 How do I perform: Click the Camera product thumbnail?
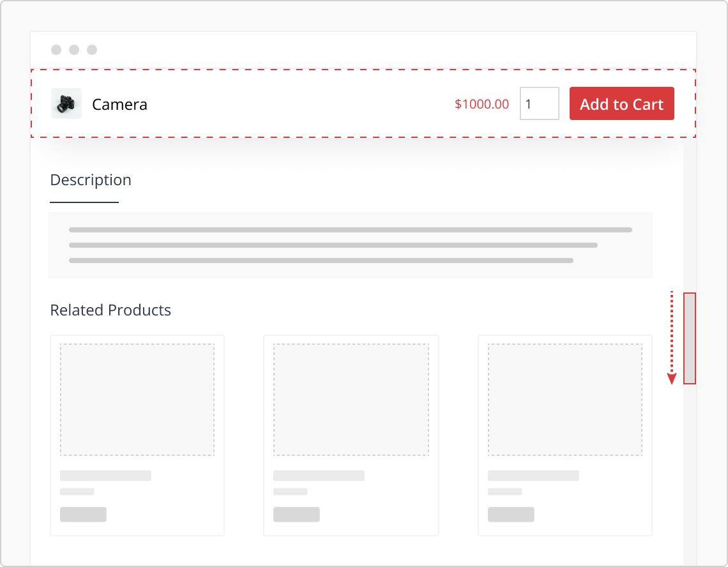66,103
